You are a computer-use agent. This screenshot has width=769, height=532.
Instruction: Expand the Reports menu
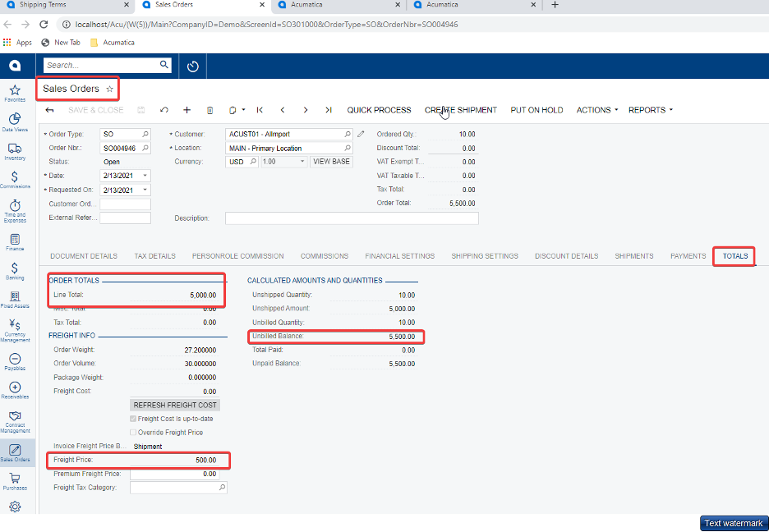point(650,110)
